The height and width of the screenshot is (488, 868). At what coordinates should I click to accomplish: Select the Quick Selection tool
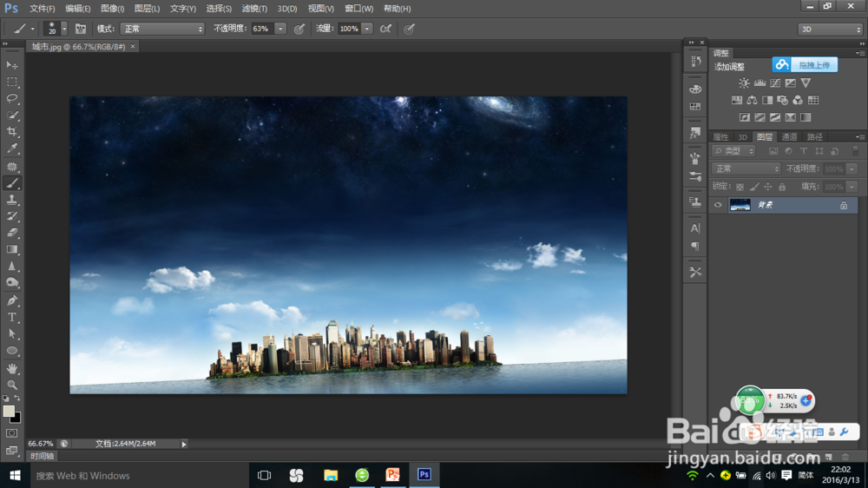point(12,115)
